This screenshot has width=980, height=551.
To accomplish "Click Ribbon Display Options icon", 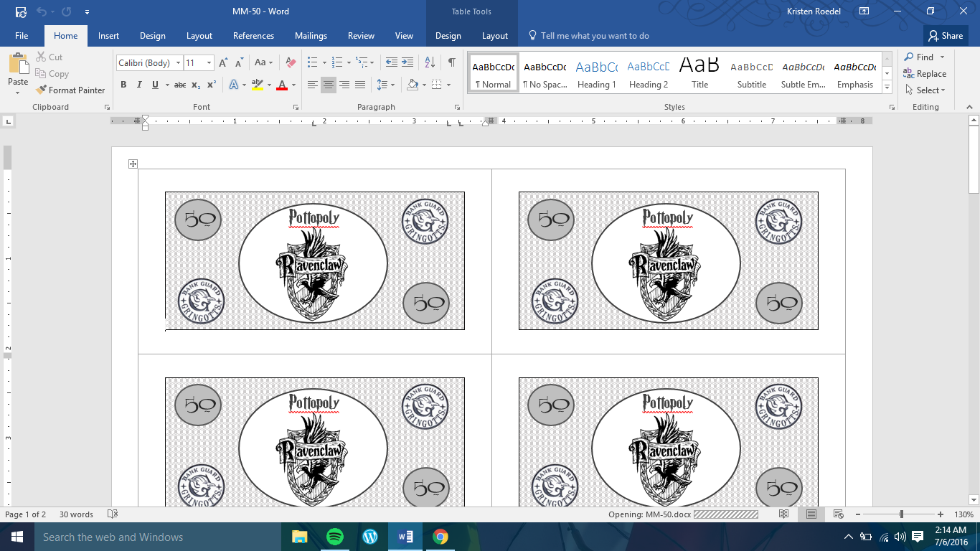I will point(864,12).
